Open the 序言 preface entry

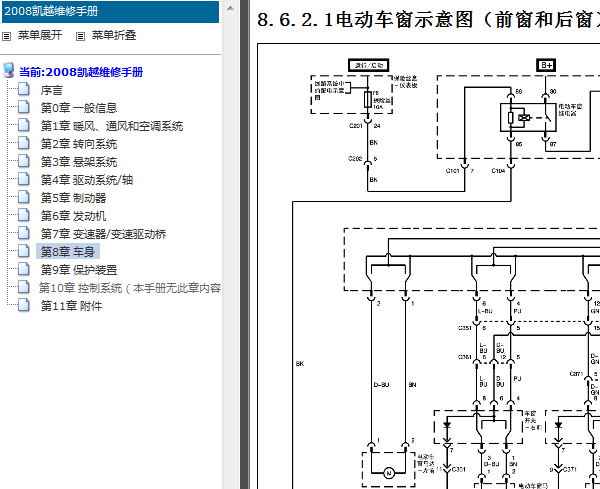click(x=51, y=90)
